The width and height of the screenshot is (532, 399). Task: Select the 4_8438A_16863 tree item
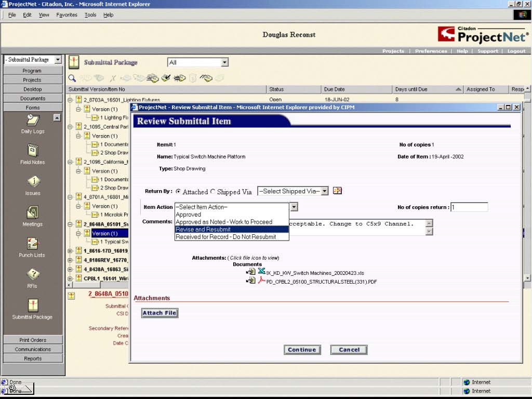pyautogui.click(x=106, y=270)
